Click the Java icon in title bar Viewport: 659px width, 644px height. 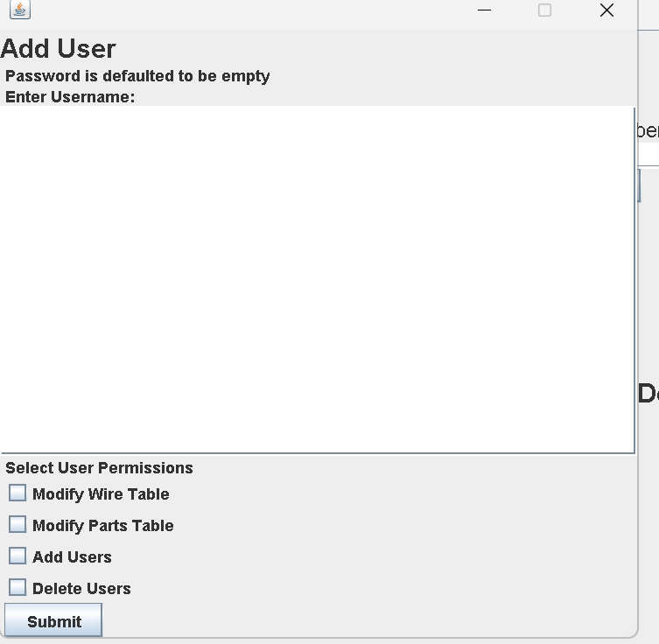[20, 10]
